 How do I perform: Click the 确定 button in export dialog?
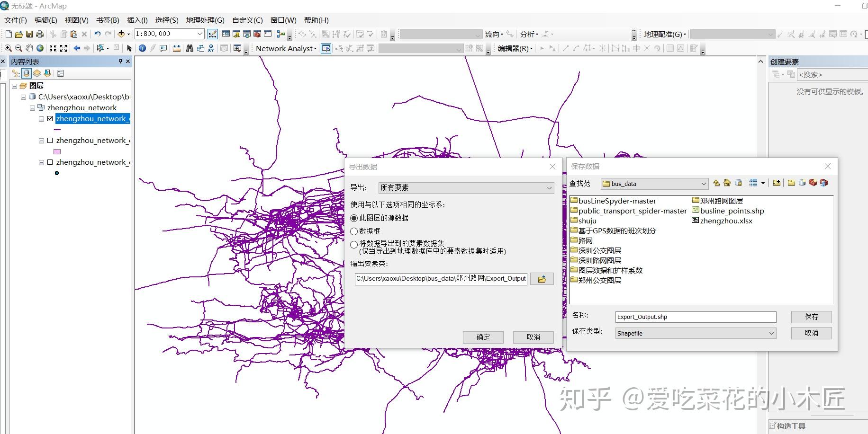point(483,337)
